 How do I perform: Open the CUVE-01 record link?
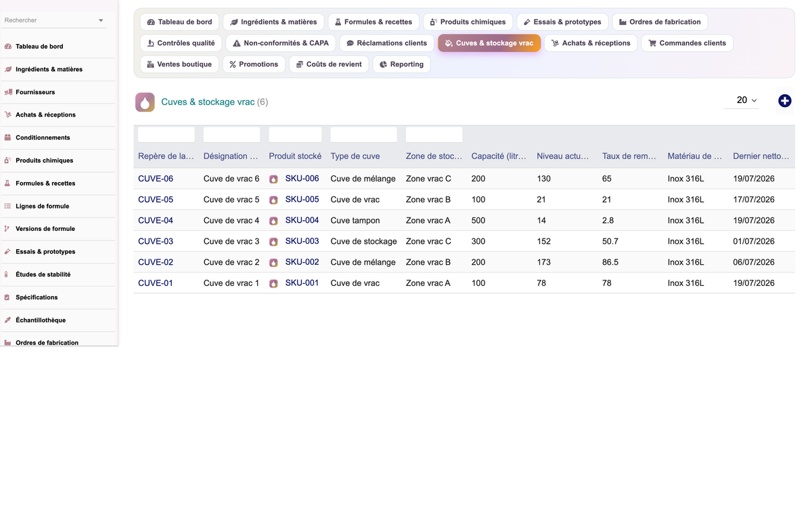coord(156,283)
